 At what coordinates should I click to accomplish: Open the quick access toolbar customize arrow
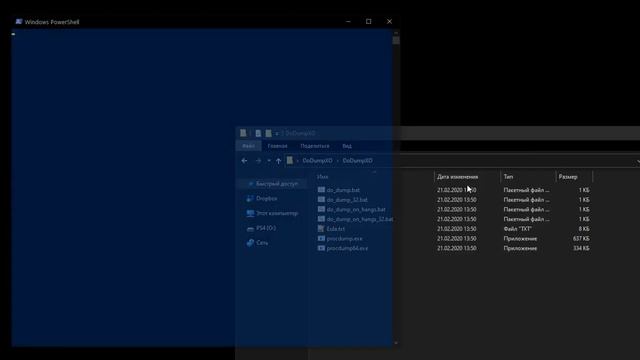[x=277, y=133]
